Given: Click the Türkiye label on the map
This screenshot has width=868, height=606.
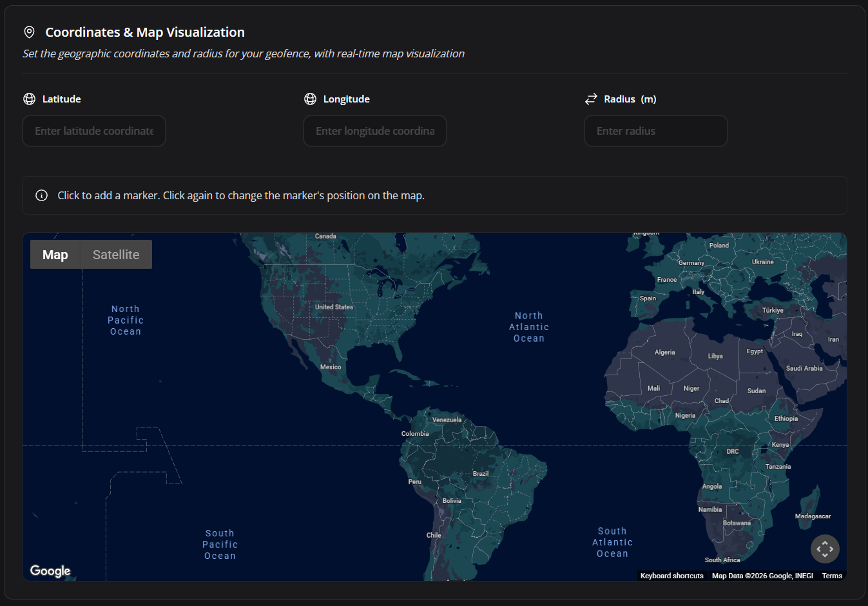Looking at the screenshot, I should coord(773,310).
